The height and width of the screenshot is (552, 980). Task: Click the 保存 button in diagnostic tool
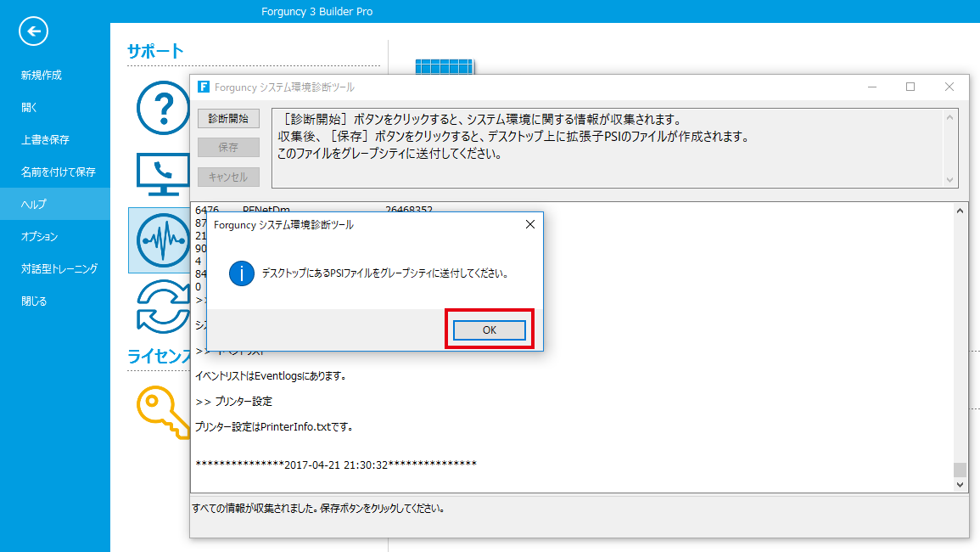coord(228,147)
